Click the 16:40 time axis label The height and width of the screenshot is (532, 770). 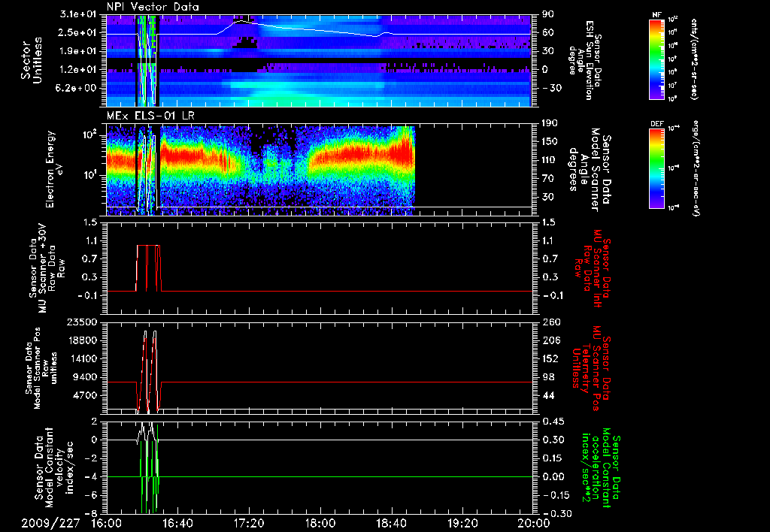tap(177, 523)
